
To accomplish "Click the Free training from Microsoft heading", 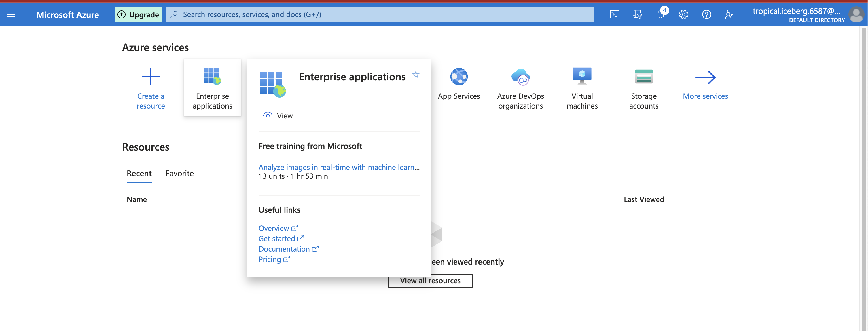I will [x=310, y=146].
